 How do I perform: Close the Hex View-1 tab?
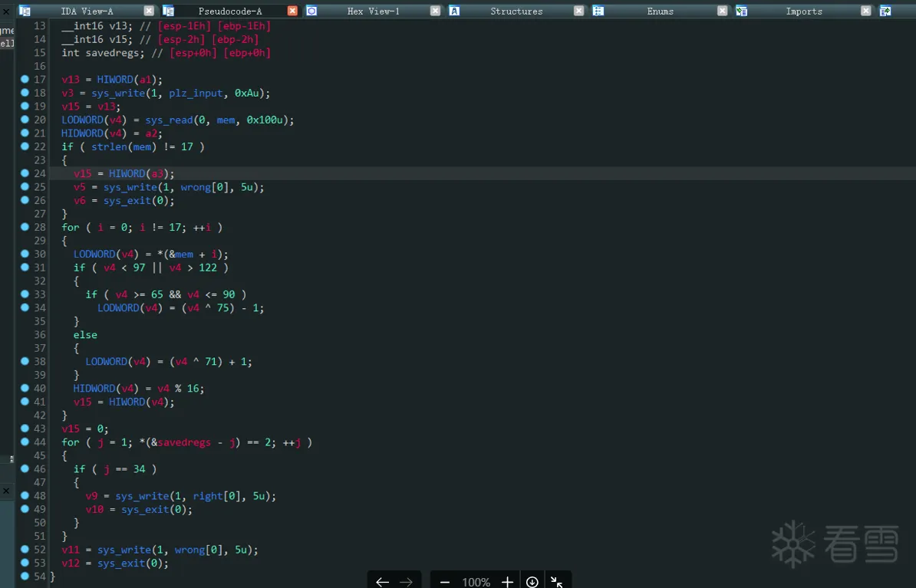(435, 11)
